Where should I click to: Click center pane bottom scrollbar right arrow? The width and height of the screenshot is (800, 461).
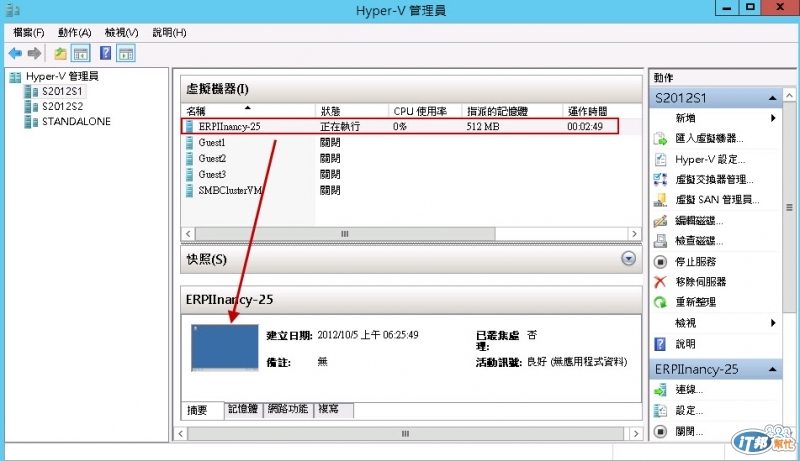pyautogui.click(x=636, y=433)
